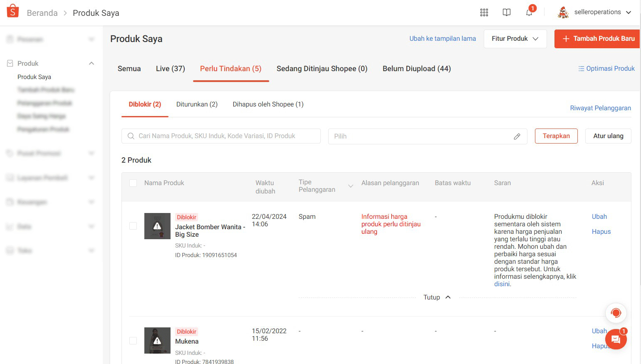Select the Jacket Bomber Wanita checkbox
This screenshot has width=641, height=364.
tap(133, 226)
